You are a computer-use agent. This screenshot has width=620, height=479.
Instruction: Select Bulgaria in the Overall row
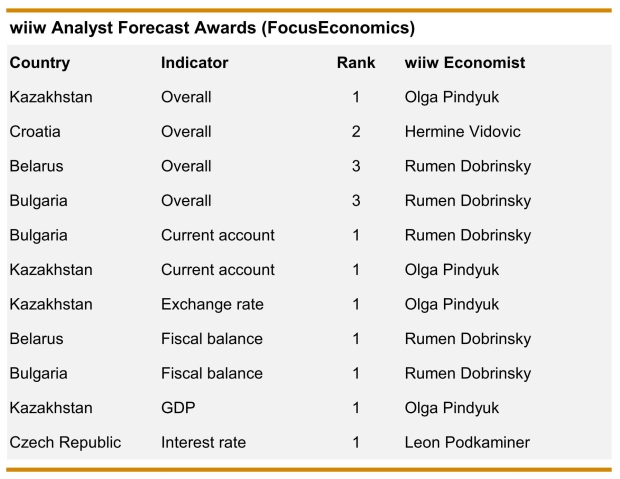point(38,201)
